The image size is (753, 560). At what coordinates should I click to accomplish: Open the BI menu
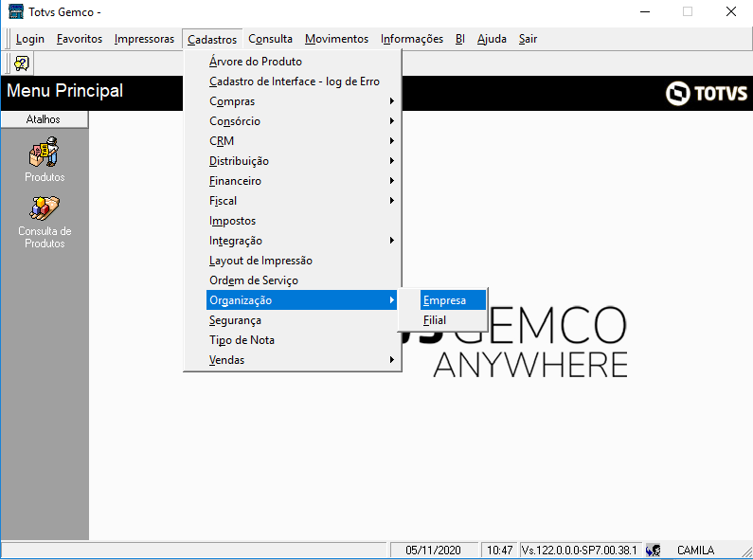(x=460, y=39)
